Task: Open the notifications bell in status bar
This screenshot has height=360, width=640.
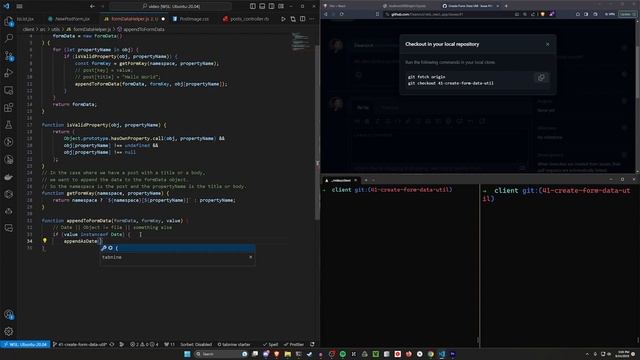Action: [312, 344]
